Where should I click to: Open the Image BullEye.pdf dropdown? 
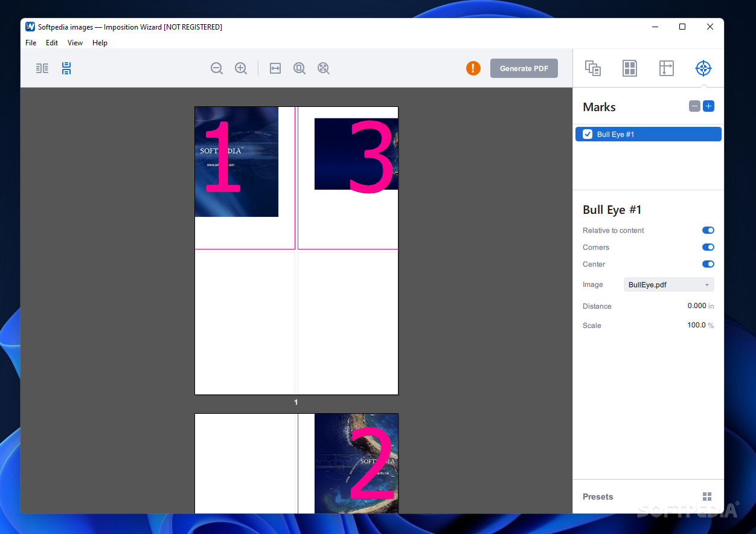[669, 285]
